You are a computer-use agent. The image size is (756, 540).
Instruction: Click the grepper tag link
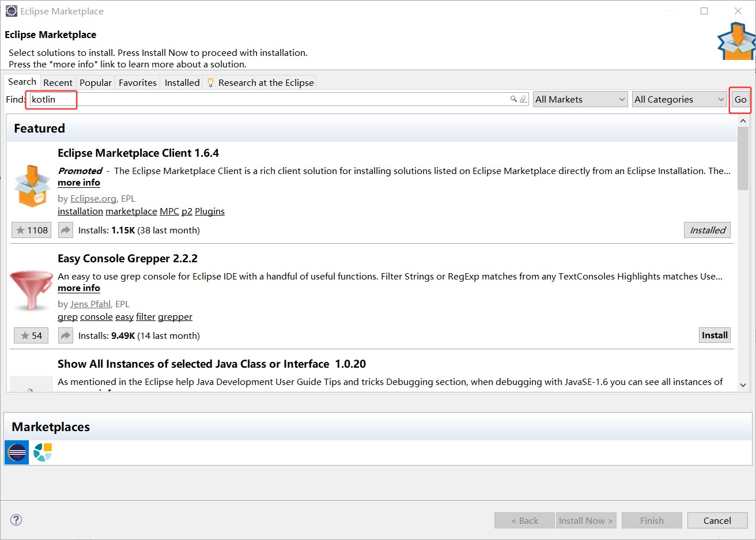175,317
